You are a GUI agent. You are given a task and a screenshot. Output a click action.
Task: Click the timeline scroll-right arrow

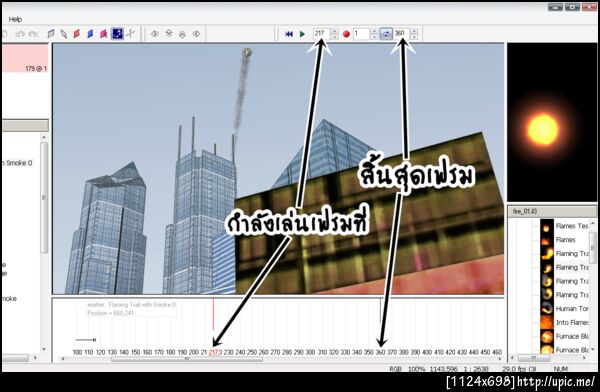click(x=499, y=359)
